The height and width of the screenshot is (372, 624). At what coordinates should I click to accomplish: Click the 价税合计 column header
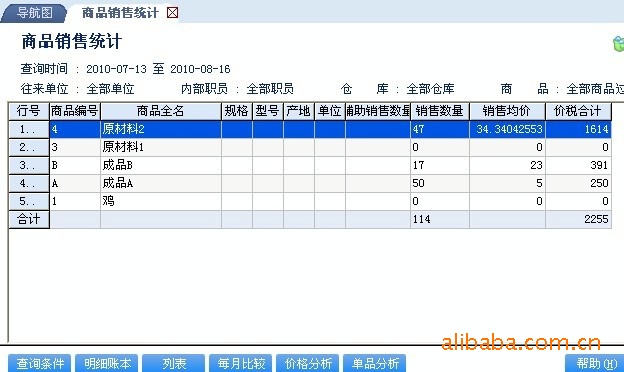[578, 111]
